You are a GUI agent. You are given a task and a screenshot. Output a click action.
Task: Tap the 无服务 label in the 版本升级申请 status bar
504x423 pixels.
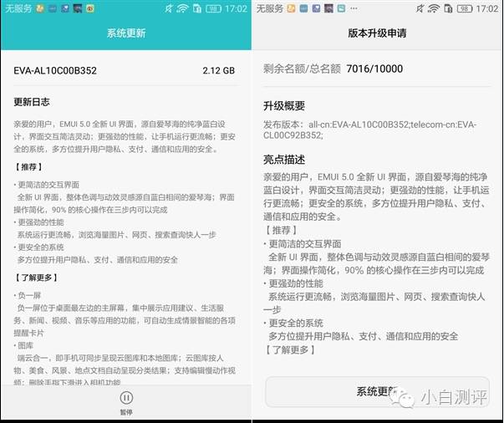pos(270,8)
